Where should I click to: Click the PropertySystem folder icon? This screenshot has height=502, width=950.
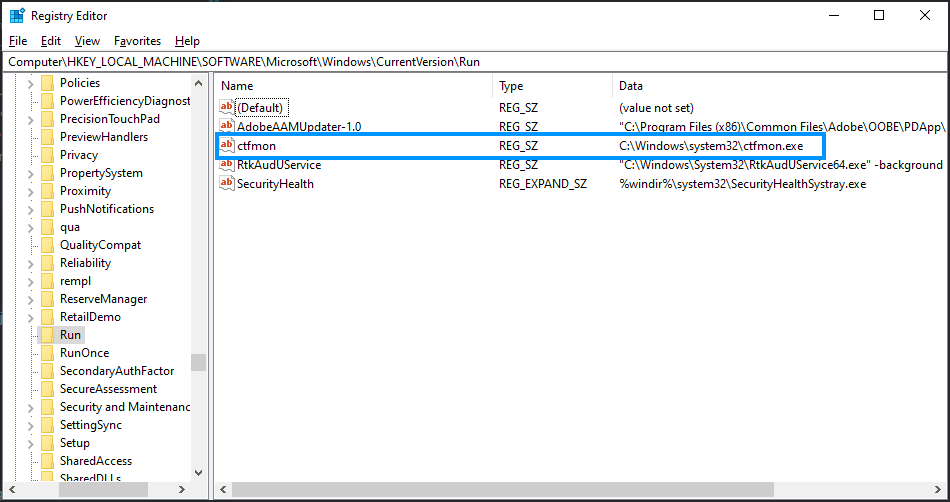47,173
